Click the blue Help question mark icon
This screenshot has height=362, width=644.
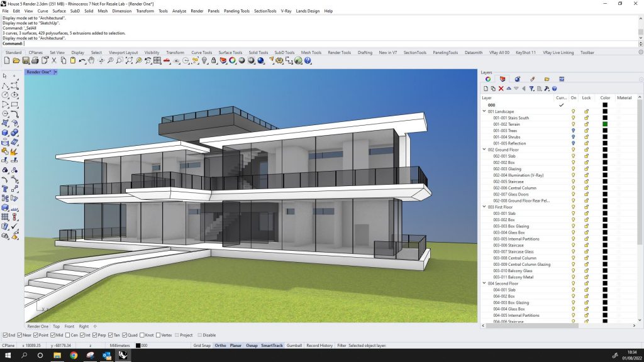click(308, 61)
